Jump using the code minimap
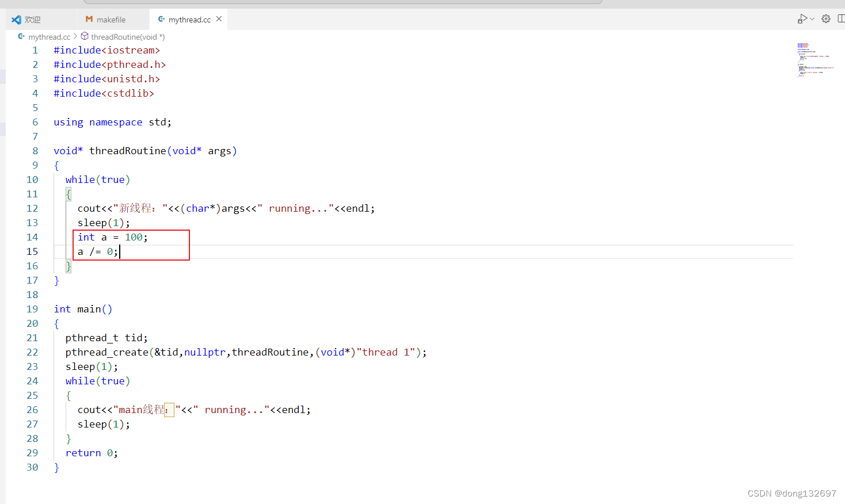The width and height of the screenshot is (845, 504). coord(816,60)
